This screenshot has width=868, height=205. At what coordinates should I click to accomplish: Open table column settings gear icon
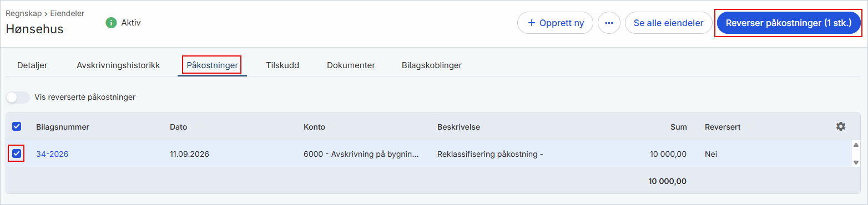[x=841, y=126]
